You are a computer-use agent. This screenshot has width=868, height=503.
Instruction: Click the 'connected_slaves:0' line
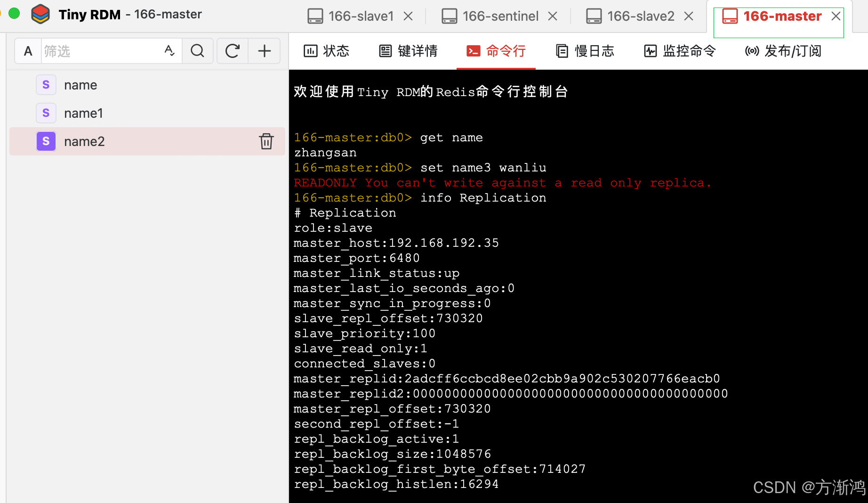pyautogui.click(x=365, y=364)
